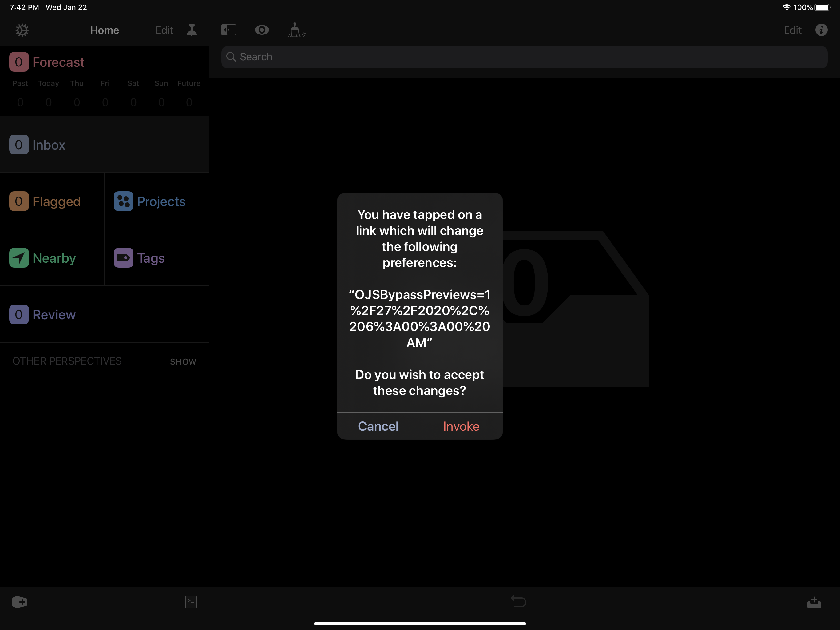Tap the add perspective icon at bottom left
The height and width of the screenshot is (630, 840).
click(19, 601)
